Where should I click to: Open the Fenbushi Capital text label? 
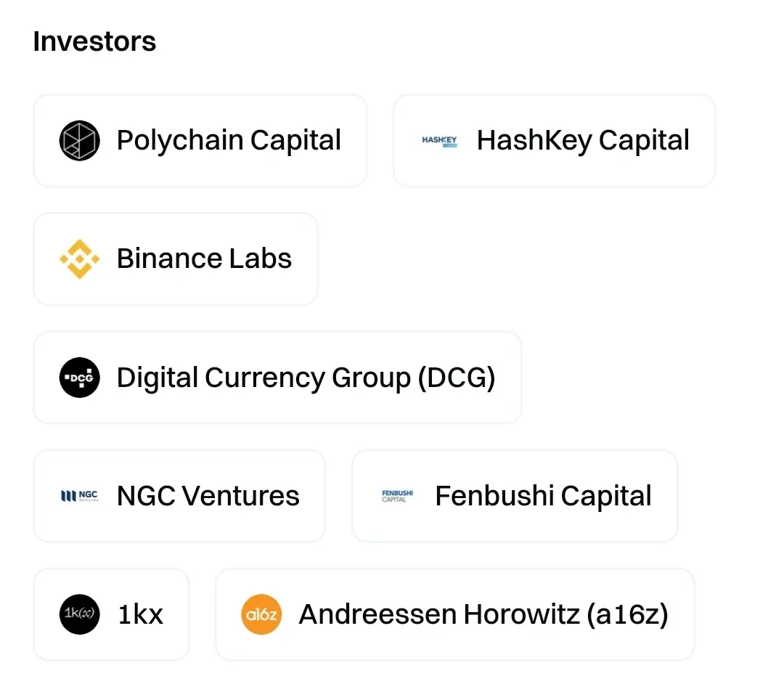point(543,496)
